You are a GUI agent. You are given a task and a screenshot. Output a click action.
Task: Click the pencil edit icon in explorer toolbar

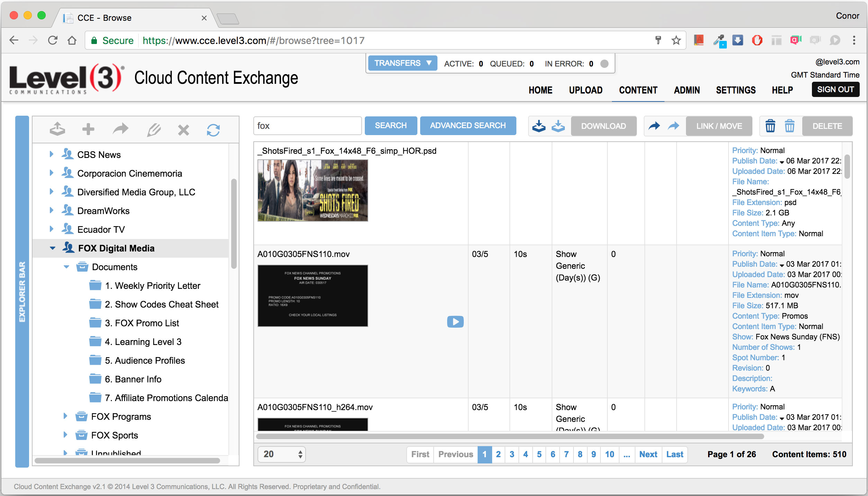click(x=154, y=130)
